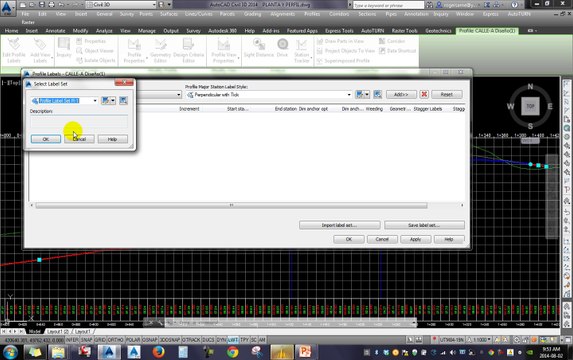Click the Add>> button

click(401, 95)
